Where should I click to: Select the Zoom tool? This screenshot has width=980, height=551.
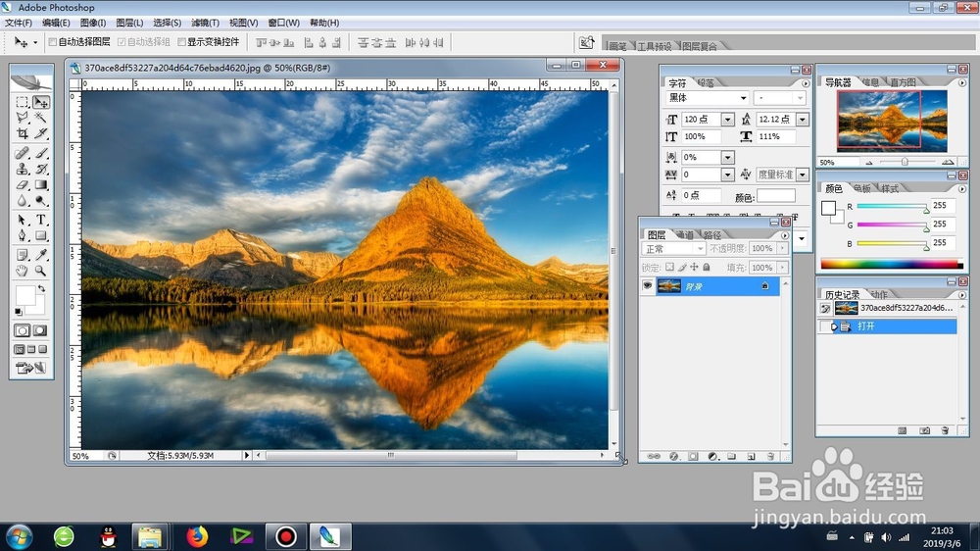pos(41,271)
